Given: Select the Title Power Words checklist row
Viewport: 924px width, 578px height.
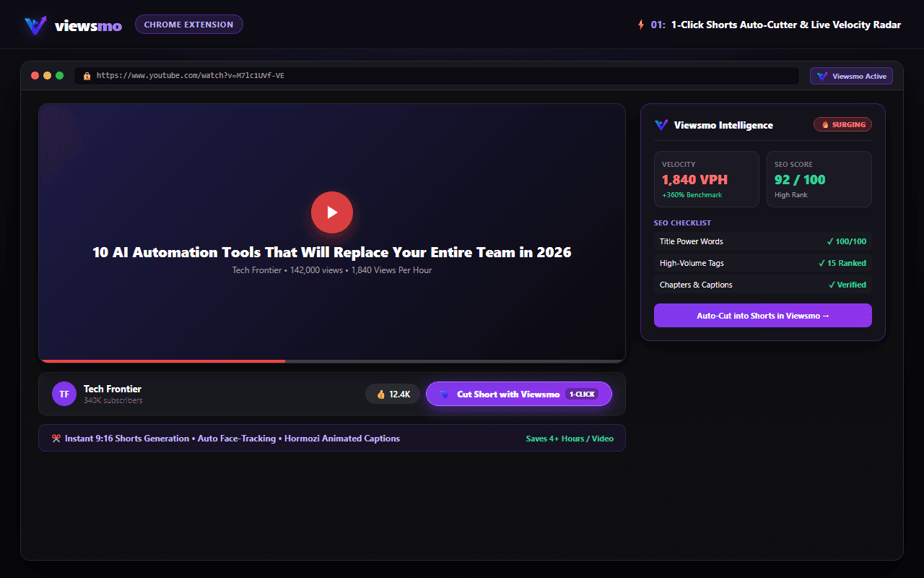Looking at the screenshot, I should (x=763, y=241).
